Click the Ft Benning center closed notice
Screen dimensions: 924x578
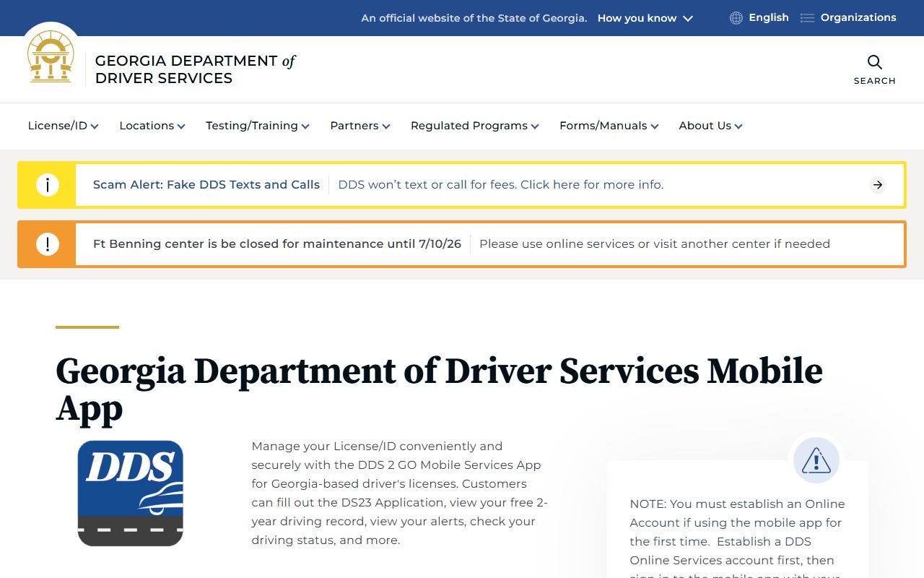point(277,244)
